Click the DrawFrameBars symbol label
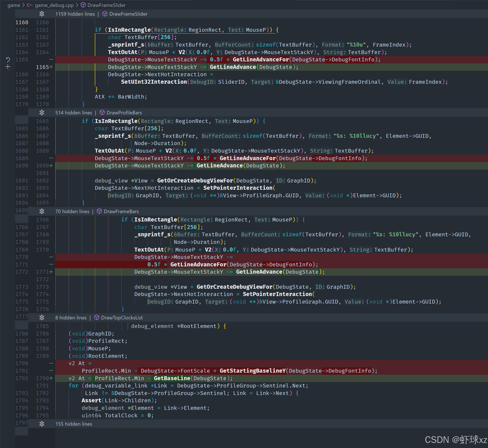 [121, 211]
